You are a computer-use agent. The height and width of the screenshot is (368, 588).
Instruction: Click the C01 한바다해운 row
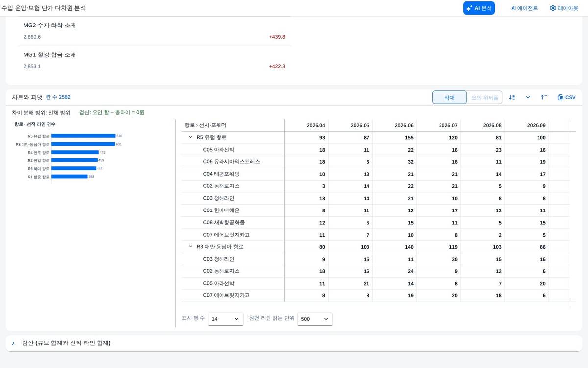[375, 210]
